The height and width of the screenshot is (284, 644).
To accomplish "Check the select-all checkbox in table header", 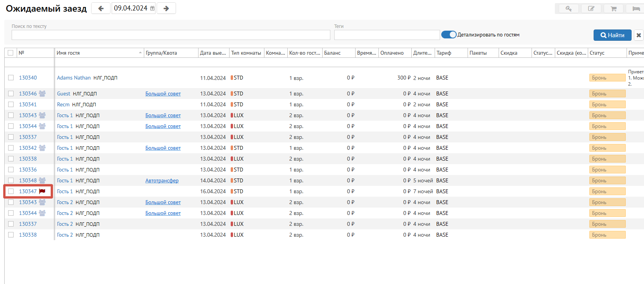I will pyautogui.click(x=10, y=53).
